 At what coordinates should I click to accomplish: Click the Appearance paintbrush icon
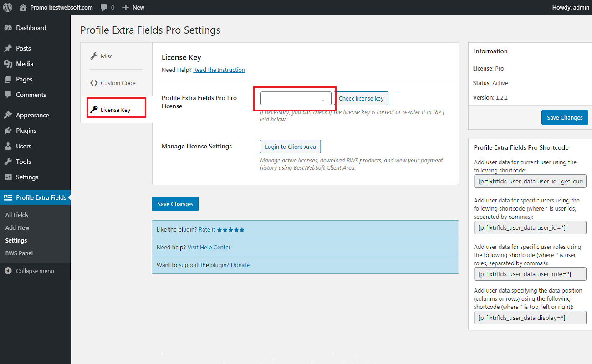coord(8,115)
